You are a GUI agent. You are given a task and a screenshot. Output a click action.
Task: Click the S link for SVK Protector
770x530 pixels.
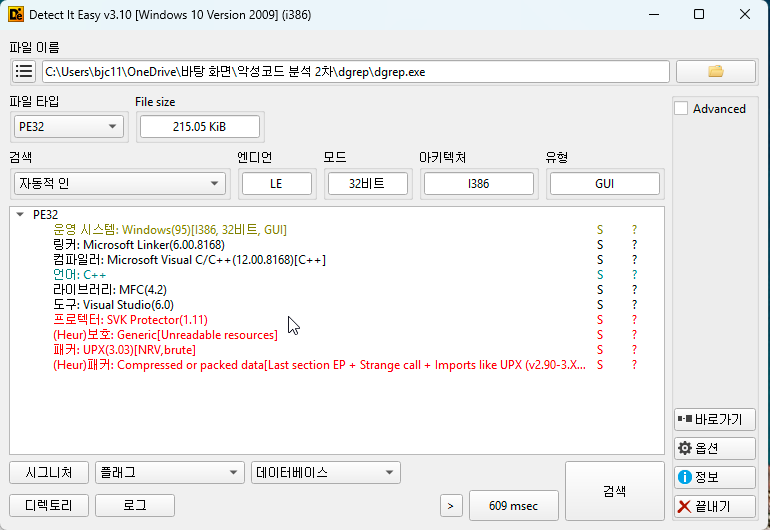600,319
